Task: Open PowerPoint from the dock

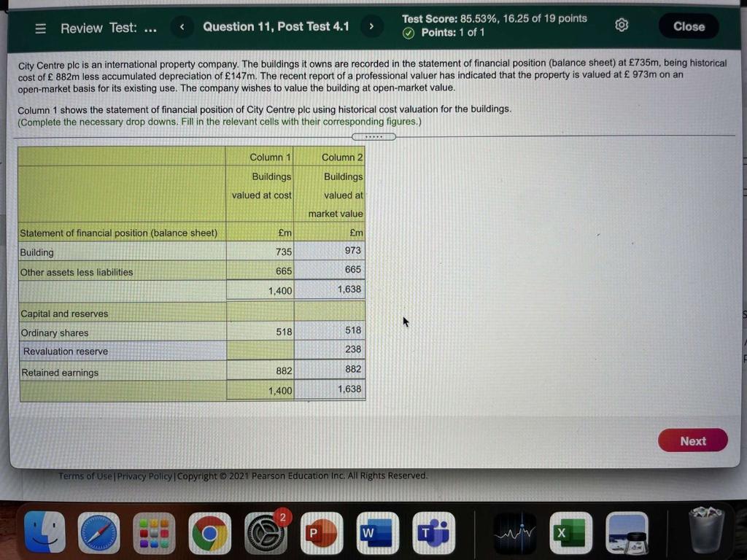Action: pyautogui.click(x=322, y=533)
